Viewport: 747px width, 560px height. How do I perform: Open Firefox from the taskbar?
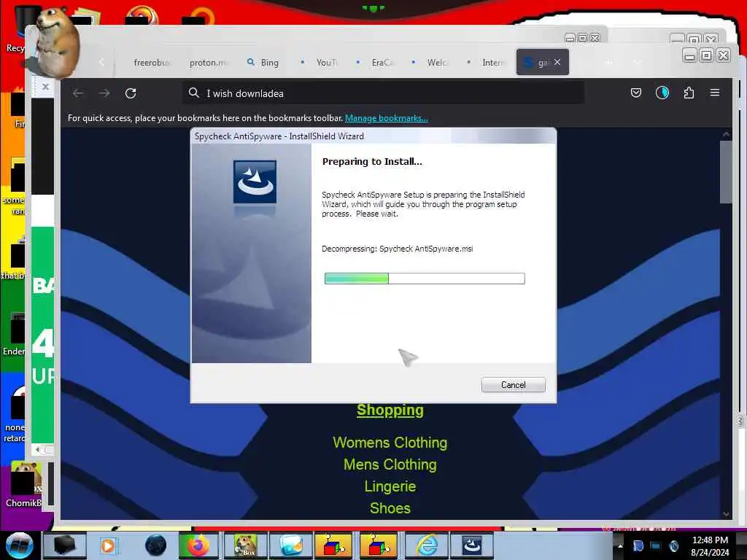[198, 545]
